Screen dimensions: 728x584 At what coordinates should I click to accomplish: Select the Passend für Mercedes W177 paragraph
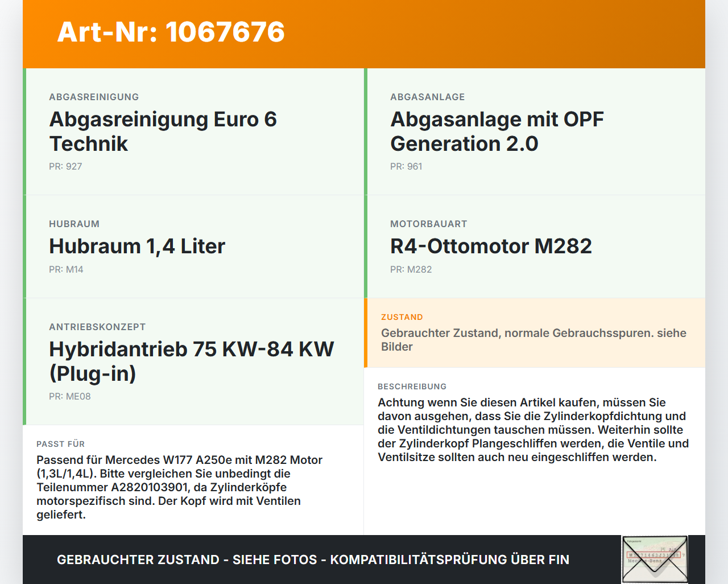point(180,487)
